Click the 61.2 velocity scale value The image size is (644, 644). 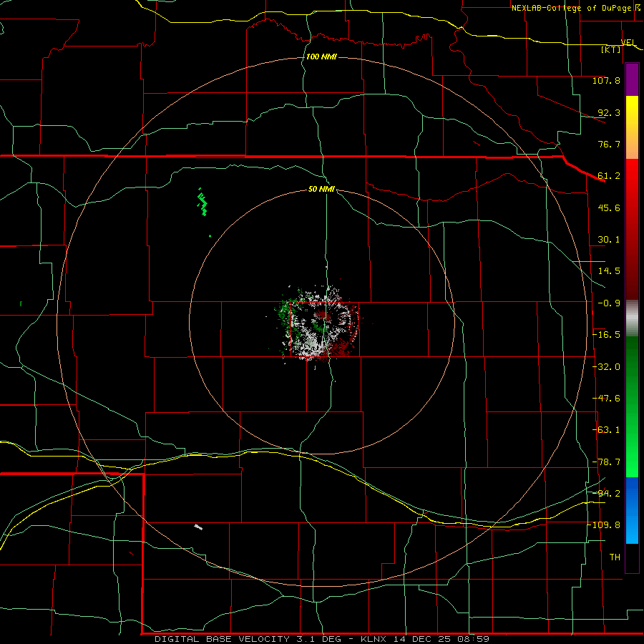[609, 176]
